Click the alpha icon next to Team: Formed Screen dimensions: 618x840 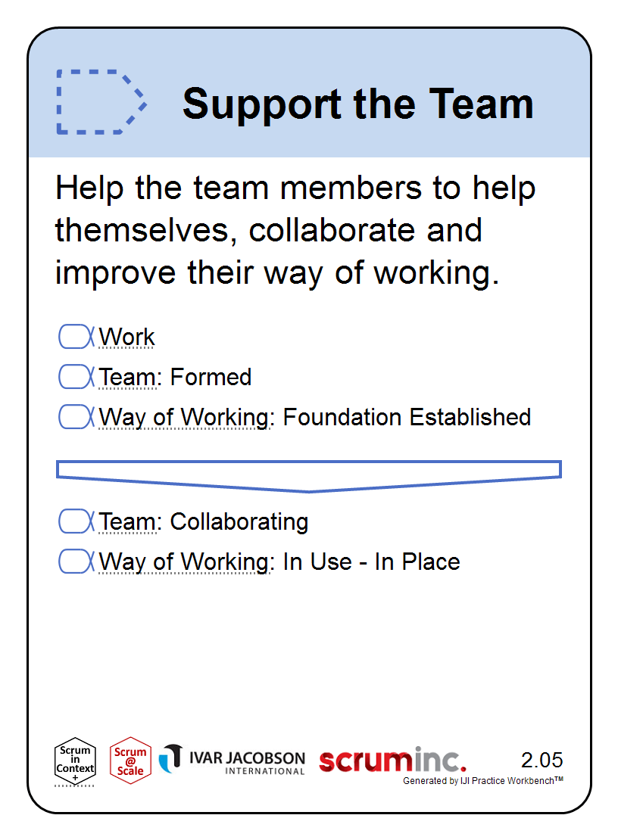(76, 377)
